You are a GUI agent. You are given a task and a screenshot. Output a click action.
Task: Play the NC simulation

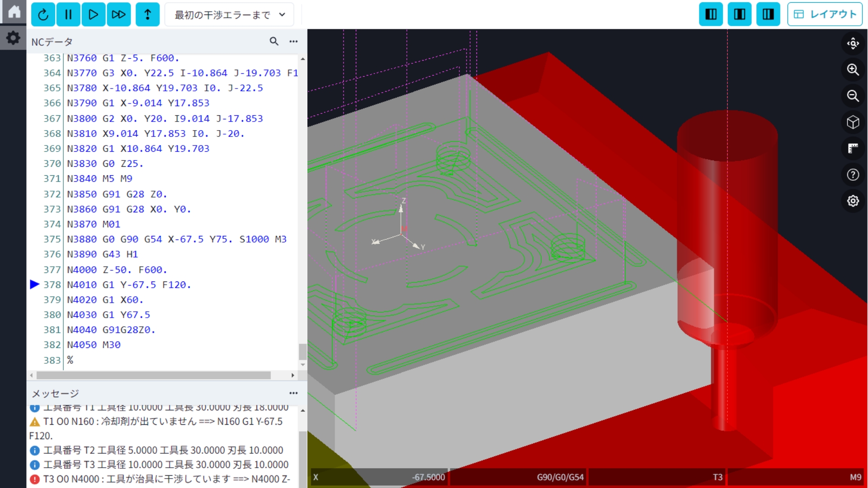[x=94, y=14]
